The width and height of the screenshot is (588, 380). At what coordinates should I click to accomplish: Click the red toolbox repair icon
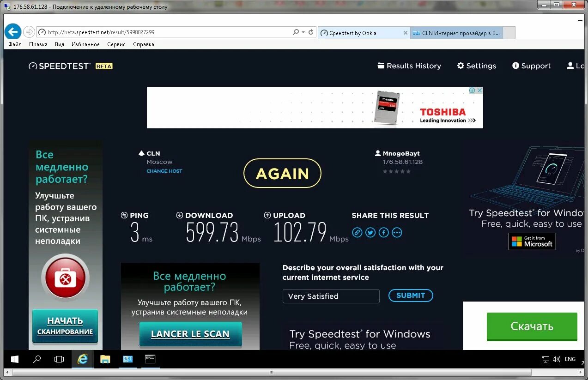[x=65, y=278]
